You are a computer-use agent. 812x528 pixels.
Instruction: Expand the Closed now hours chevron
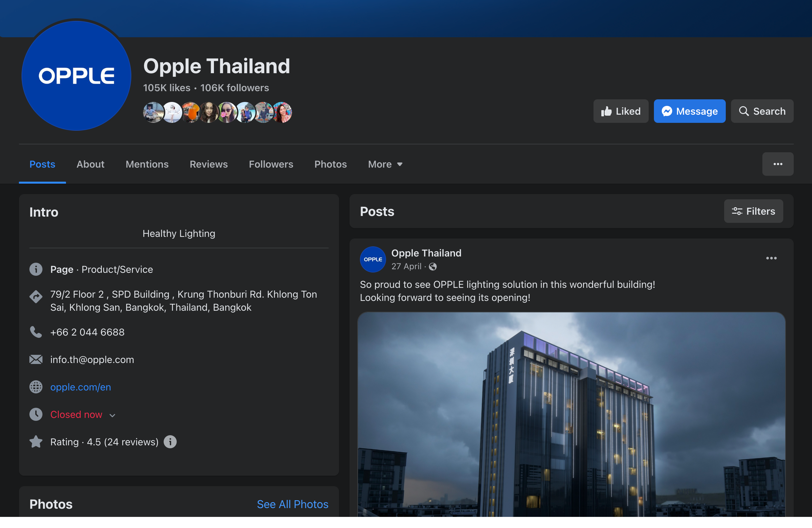pyautogui.click(x=112, y=415)
